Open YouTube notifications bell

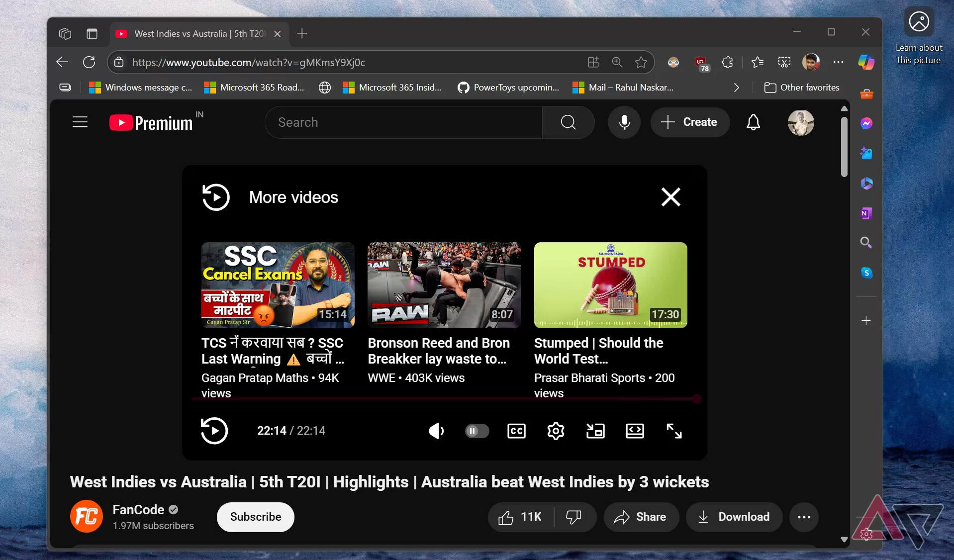pos(753,122)
